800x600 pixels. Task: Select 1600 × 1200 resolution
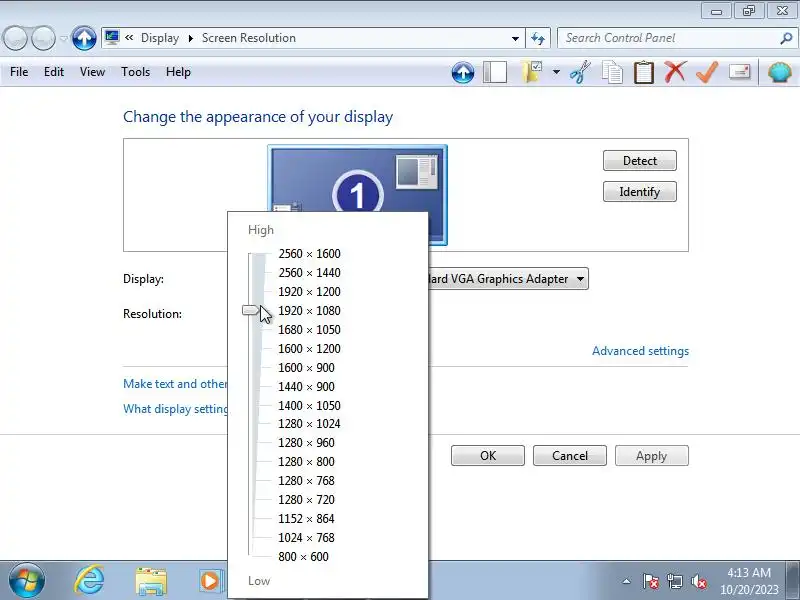(x=309, y=348)
